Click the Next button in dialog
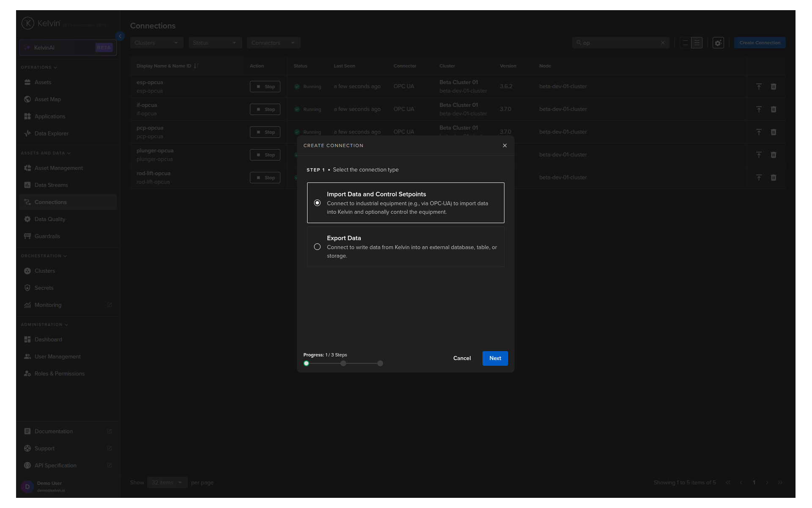The height and width of the screenshot is (508, 812). [x=495, y=358]
